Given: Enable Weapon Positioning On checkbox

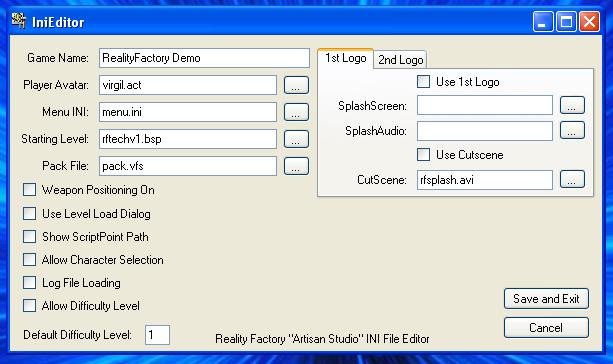Looking at the screenshot, I should tap(29, 190).
